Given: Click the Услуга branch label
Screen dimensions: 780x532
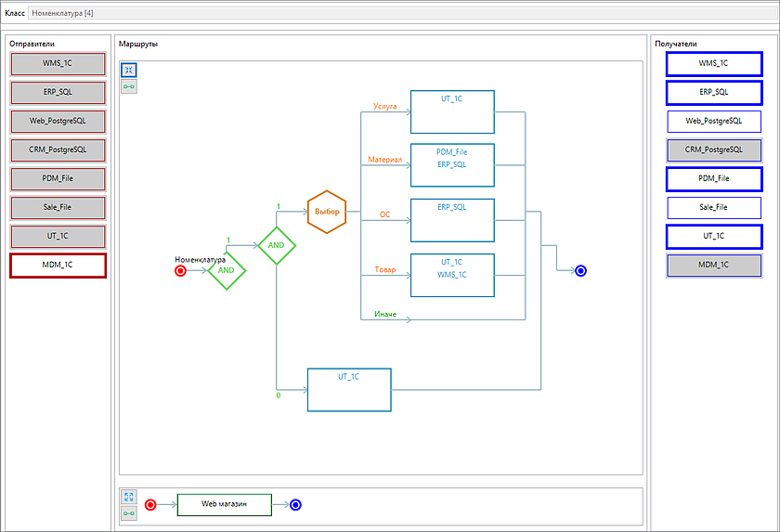Looking at the screenshot, I should point(384,107).
